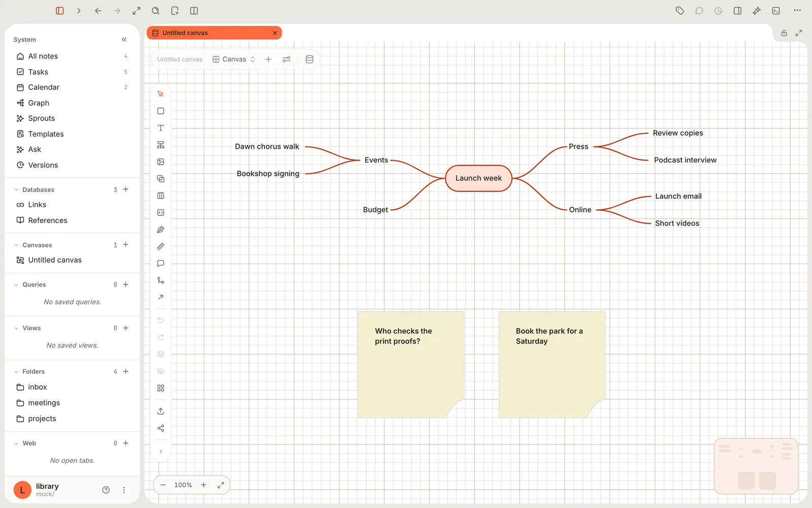
Task: Add a new database with plus
Action: coord(126,189)
